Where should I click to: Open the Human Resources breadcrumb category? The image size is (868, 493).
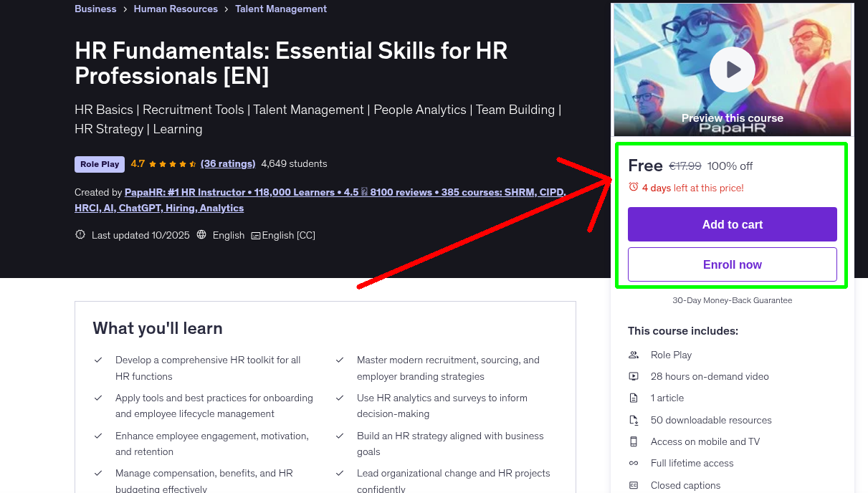[176, 9]
